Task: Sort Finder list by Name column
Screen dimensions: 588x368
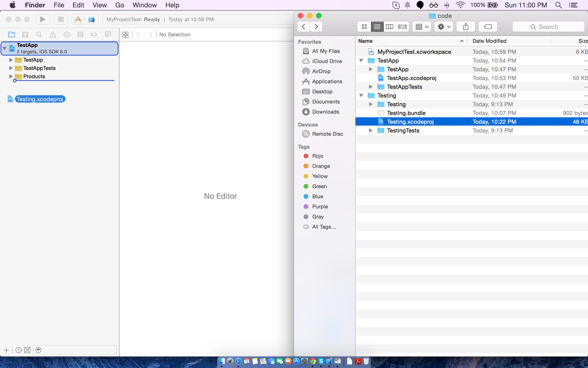Action: pos(411,41)
